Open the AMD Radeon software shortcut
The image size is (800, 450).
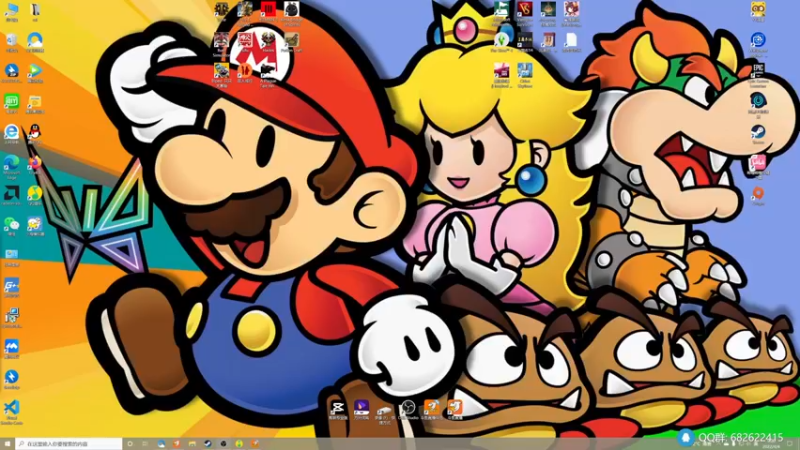point(11,193)
